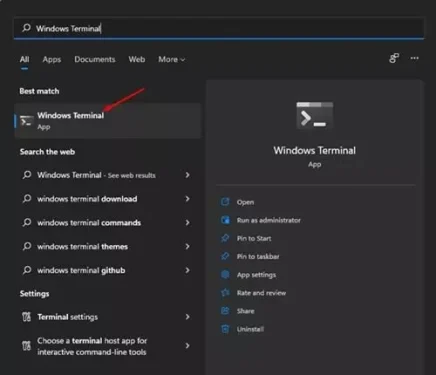436x375 pixels.
Task: Click search icon beside windows terminal download
Action: [x=27, y=199]
